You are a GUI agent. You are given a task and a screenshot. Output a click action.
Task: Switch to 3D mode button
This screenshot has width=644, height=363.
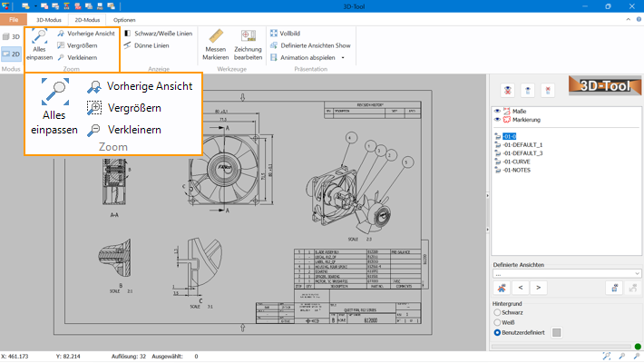[12, 36]
